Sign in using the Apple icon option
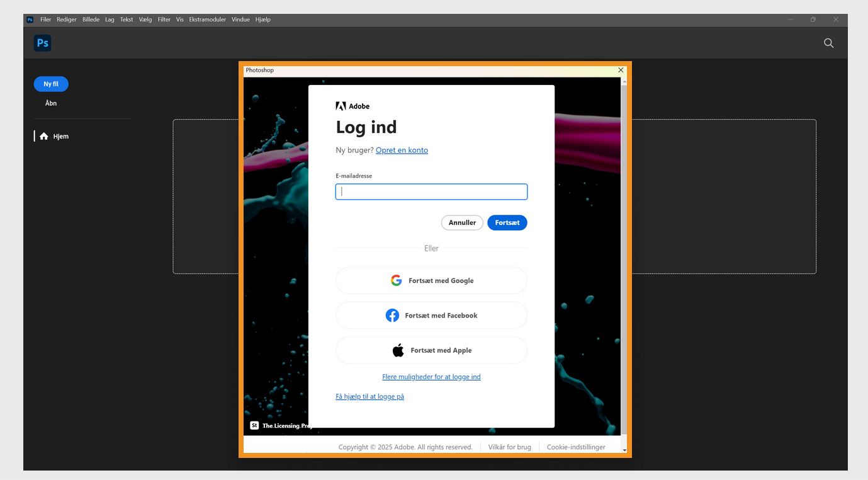This screenshot has height=480, width=868. click(398, 350)
